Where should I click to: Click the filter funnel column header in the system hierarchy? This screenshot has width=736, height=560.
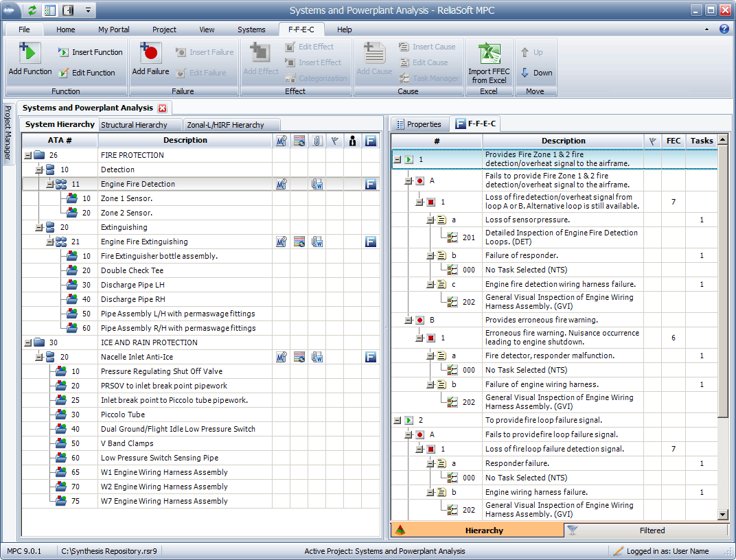click(334, 140)
